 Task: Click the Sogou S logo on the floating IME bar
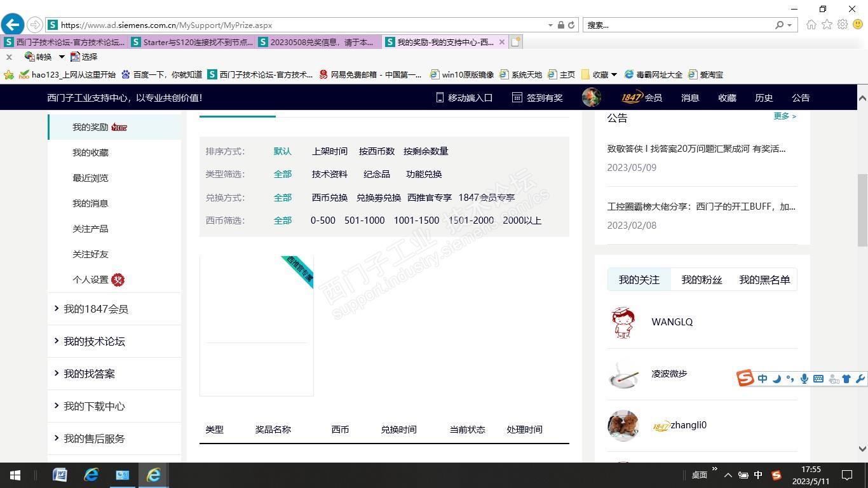[x=745, y=379]
